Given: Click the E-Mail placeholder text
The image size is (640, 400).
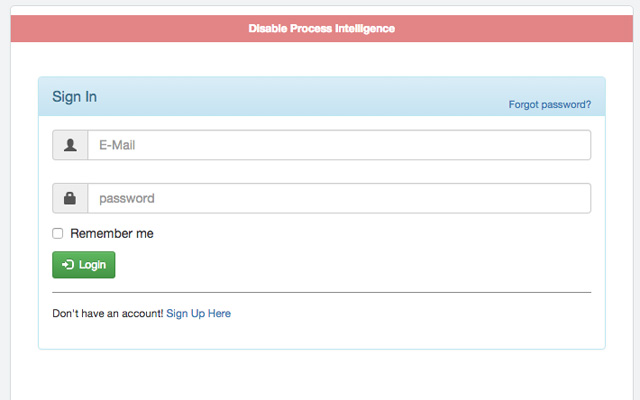Looking at the screenshot, I should tap(117, 145).
